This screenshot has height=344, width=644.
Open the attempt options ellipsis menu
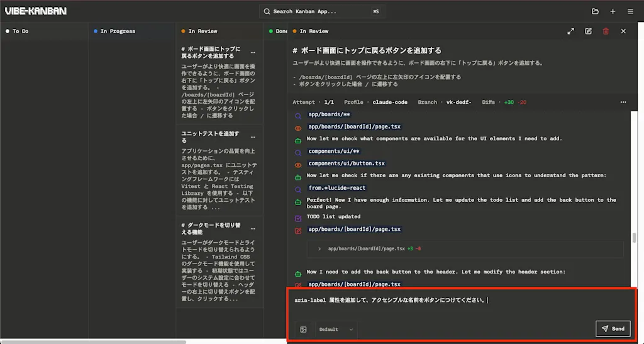coord(623,103)
